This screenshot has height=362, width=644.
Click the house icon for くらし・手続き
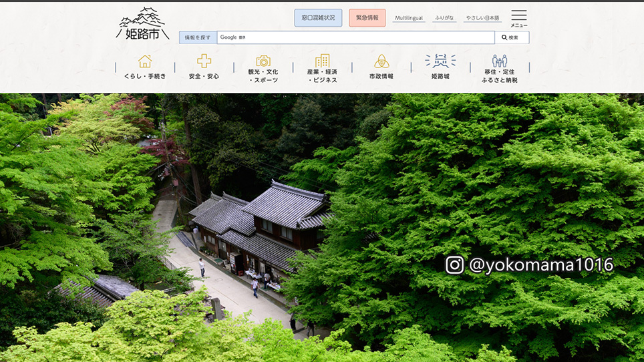coord(144,61)
